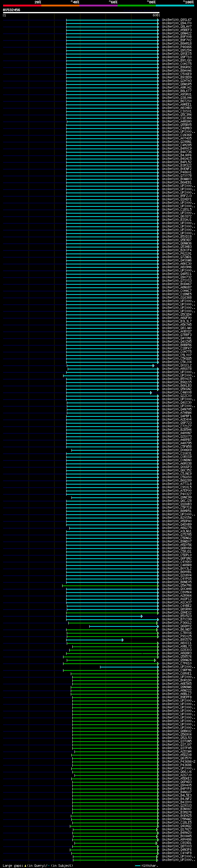Viewport: 197px width, 868px height.
Task: Open the hit UniRef100_Q9SL67
Action: tap(177, 20)
